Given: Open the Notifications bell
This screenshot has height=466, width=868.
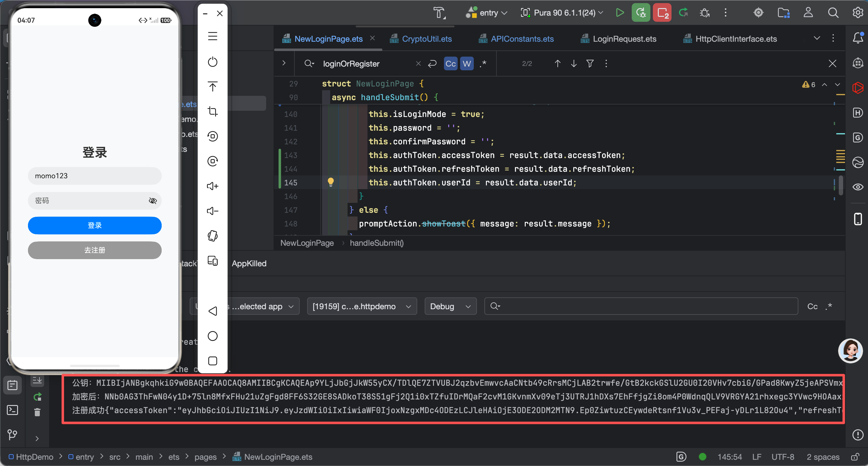Looking at the screenshot, I should 858,38.
